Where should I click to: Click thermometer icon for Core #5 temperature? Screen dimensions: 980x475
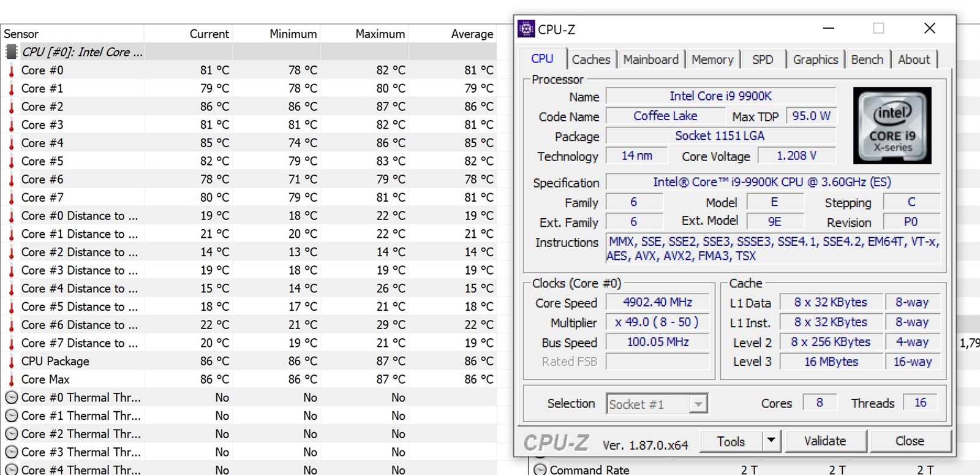point(12,161)
